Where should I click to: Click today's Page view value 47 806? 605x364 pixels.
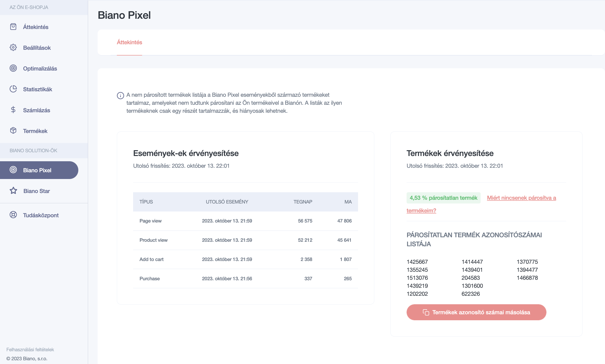coord(344,221)
